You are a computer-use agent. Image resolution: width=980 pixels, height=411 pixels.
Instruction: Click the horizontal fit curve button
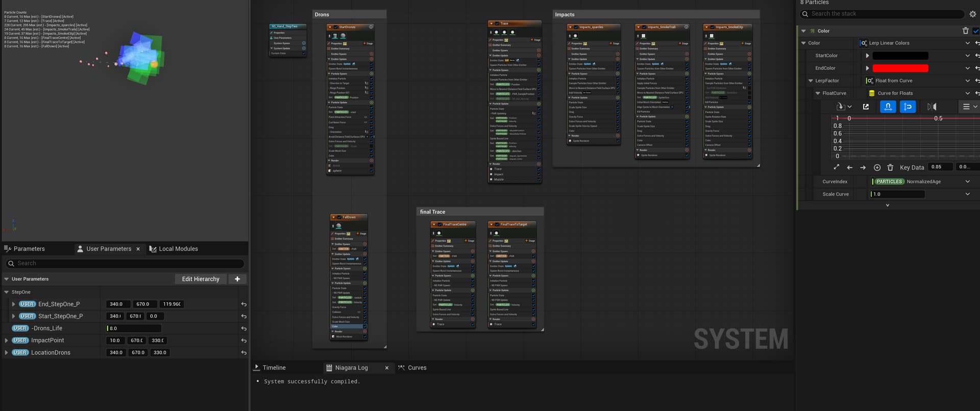pyautogui.click(x=888, y=107)
